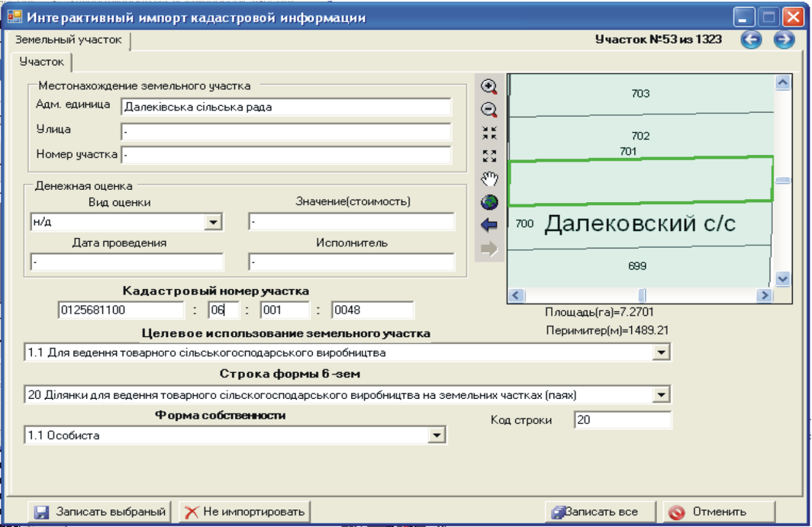Click the cadastral parcel field containing 0048
Viewport: 812px width, 527px height.
[372, 310]
